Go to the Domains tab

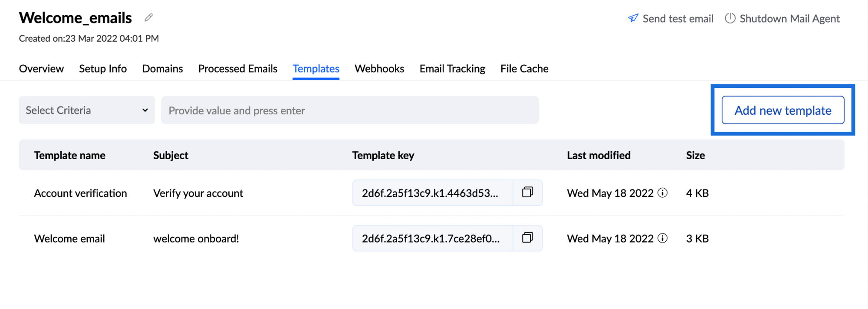[162, 68]
